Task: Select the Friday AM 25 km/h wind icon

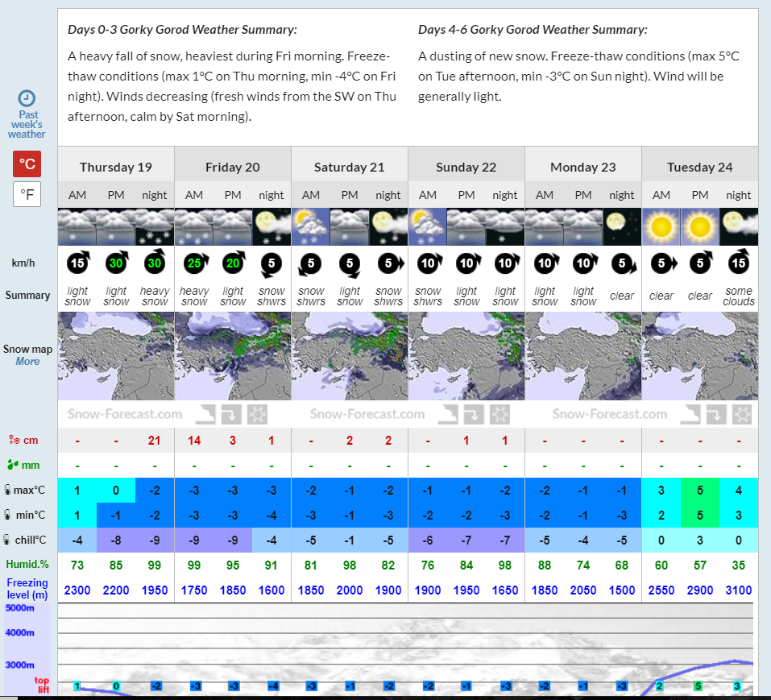Action: coord(195,263)
